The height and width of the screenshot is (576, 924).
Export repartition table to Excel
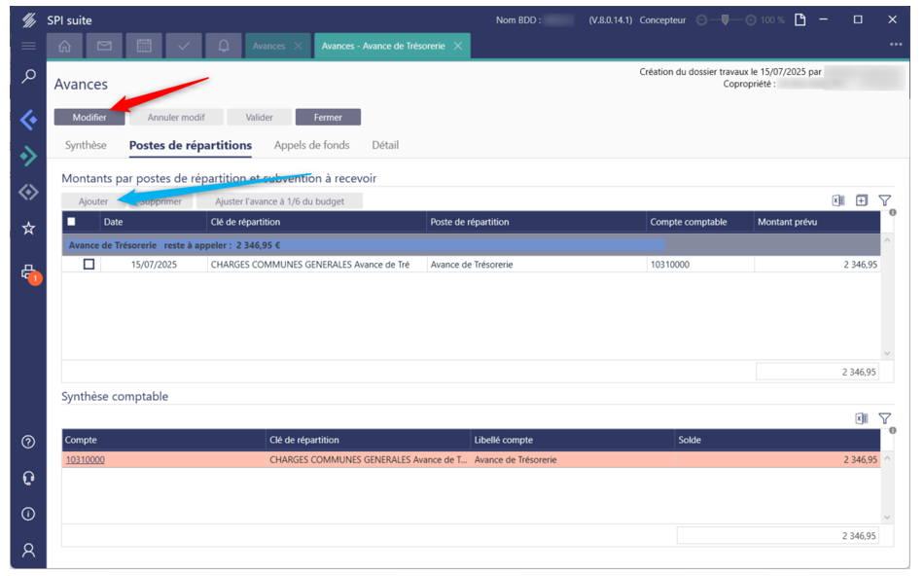tap(837, 200)
